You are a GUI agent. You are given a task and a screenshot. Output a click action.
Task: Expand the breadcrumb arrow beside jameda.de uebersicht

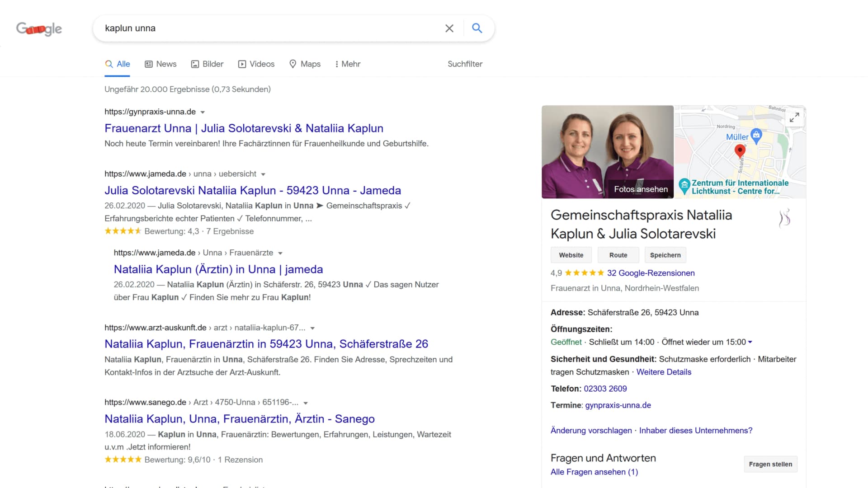(264, 174)
